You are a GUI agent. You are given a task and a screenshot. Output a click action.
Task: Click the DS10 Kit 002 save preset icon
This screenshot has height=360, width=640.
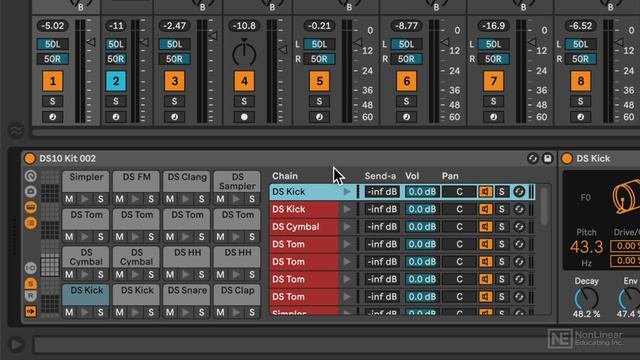547,158
